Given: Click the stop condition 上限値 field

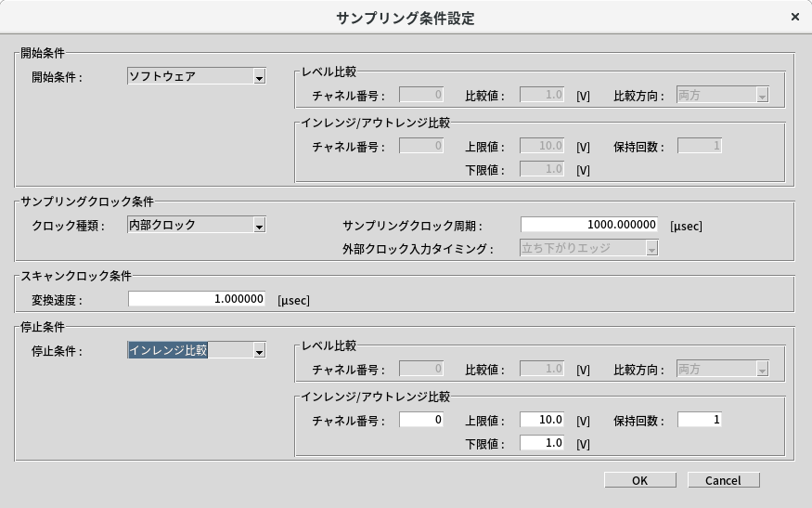Looking at the screenshot, I should pos(542,420).
